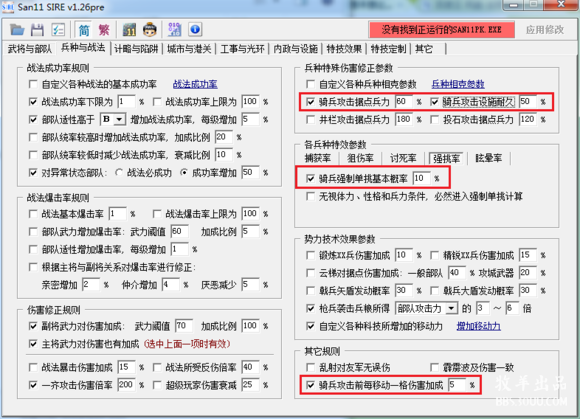Click the character face toolbar icon
The image size is (580, 419).
(x=150, y=30)
